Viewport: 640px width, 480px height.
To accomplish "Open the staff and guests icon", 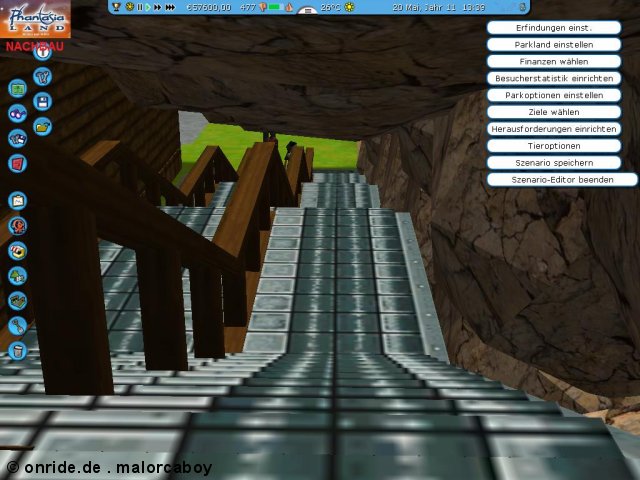I will point(18,139).
